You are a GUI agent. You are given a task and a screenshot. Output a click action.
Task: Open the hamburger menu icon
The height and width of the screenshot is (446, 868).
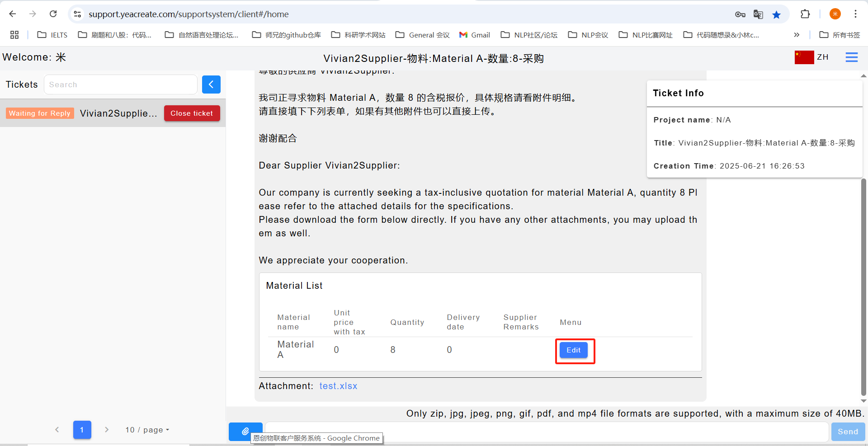point(851,57)
